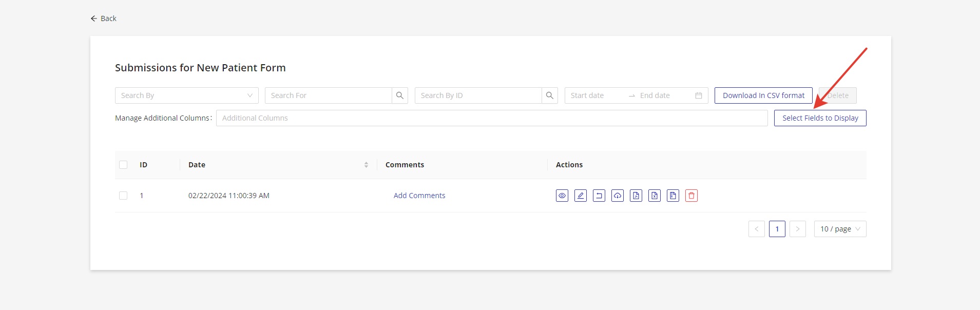Delete the submission with red trash icon
The height and width of the screenshot is (310, 980).
coord(691,196)
